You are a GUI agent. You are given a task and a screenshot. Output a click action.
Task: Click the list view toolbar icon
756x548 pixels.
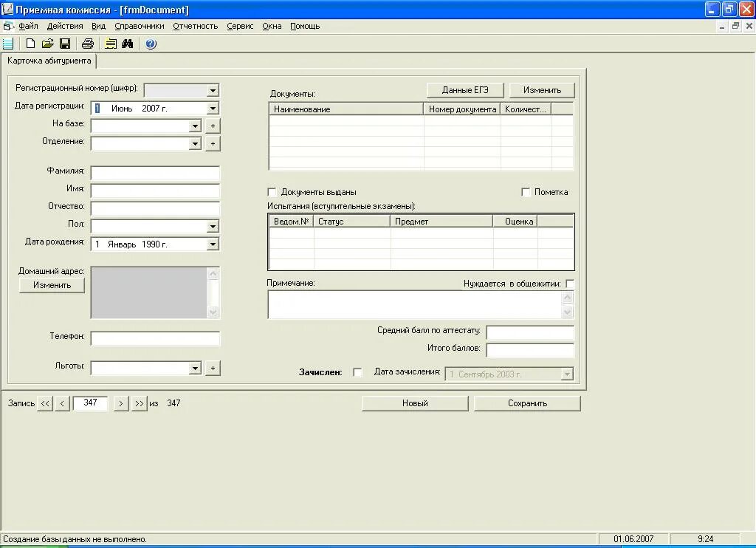pyautogui.click(x=8, y=44)
